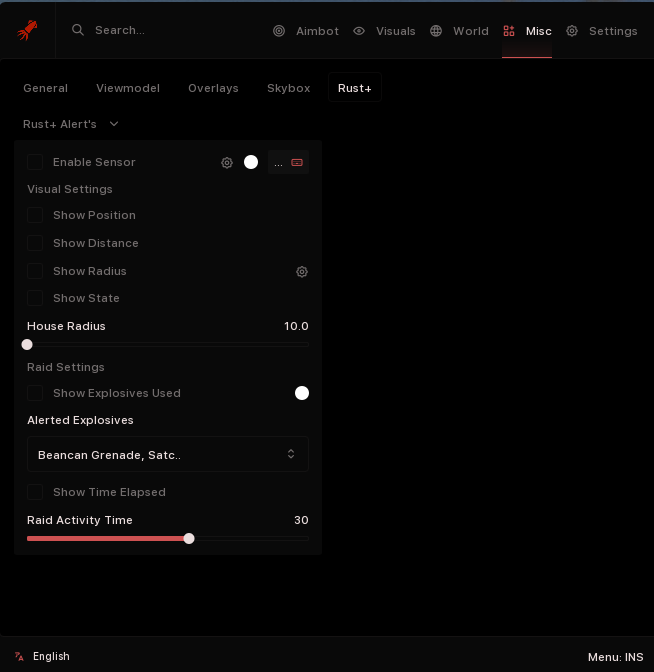Screen dimensions: 654x672
Task: Open the Visuals menu
Action: [x=384, y=31]
